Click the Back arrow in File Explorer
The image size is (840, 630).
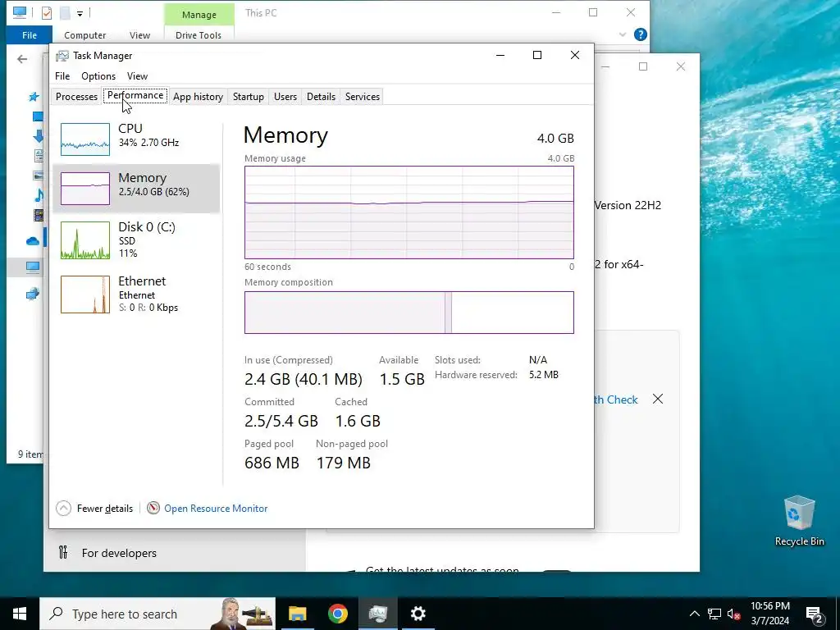22,59
